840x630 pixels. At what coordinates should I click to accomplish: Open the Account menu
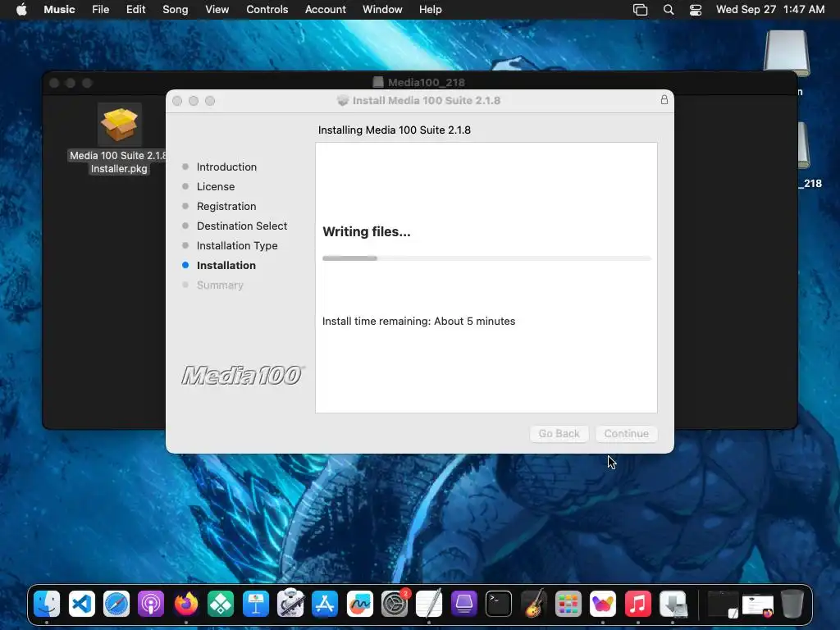tap(325, 10)
